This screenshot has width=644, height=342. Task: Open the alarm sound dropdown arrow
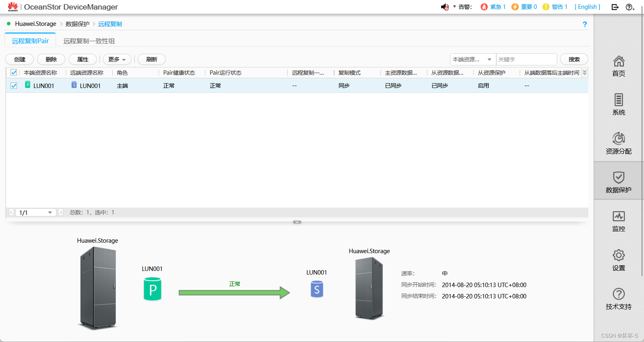click(454, 6)
